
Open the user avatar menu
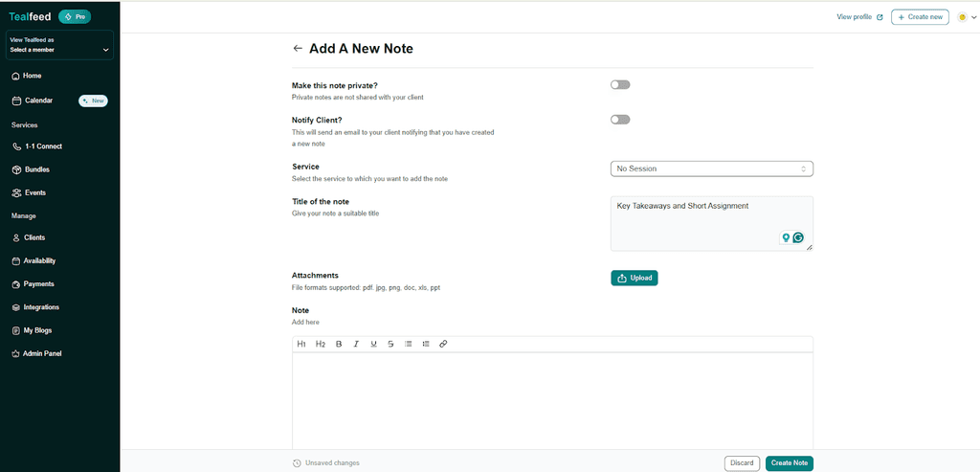tap(967, 17)
